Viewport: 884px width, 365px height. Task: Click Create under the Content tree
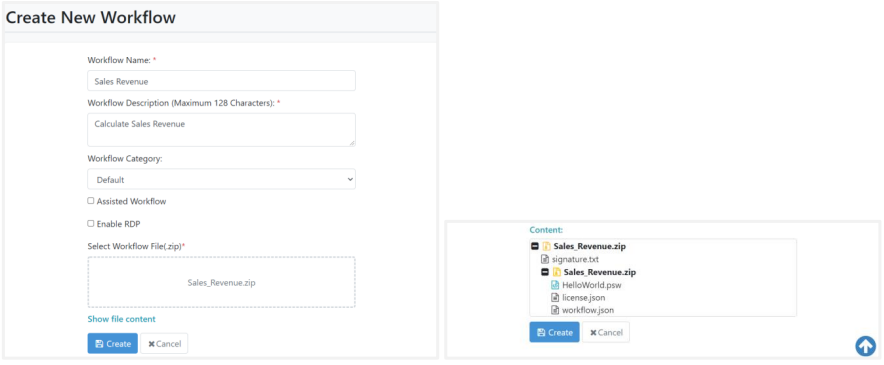(x=555, y=332)
